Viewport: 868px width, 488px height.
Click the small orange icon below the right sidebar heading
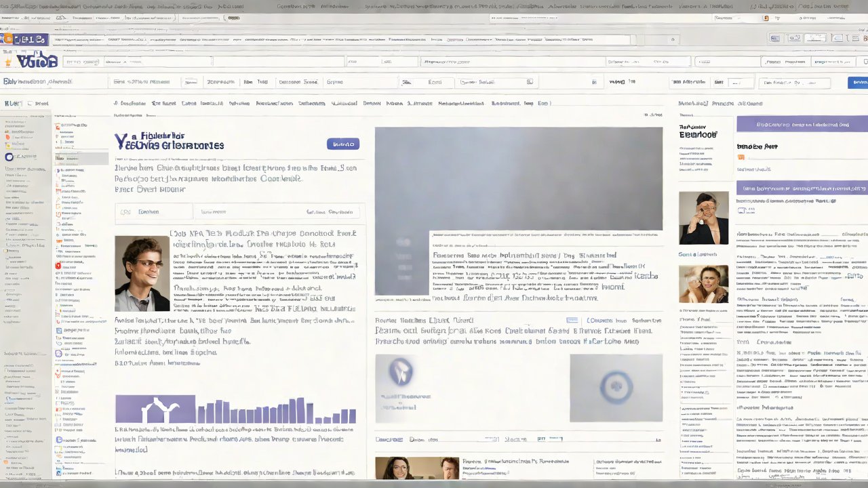(741, 157)
